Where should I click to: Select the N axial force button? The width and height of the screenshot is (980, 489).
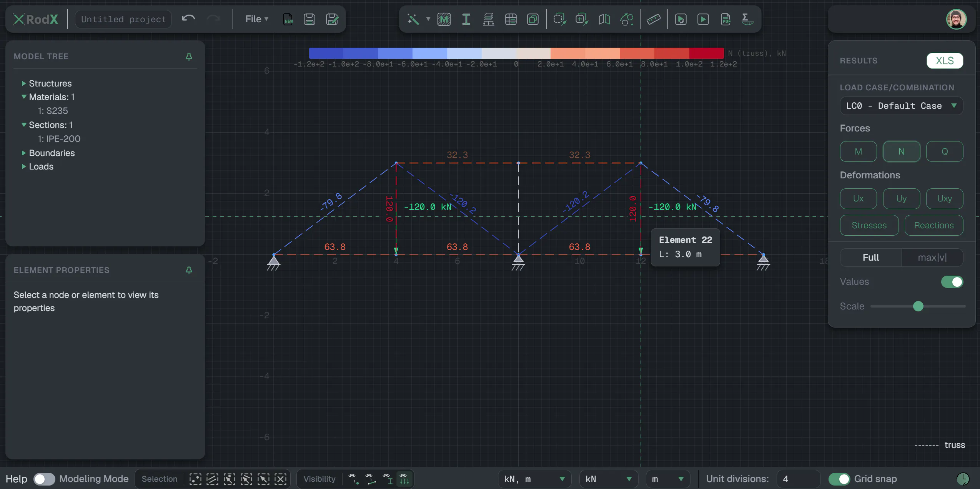(x=901, y=151)
